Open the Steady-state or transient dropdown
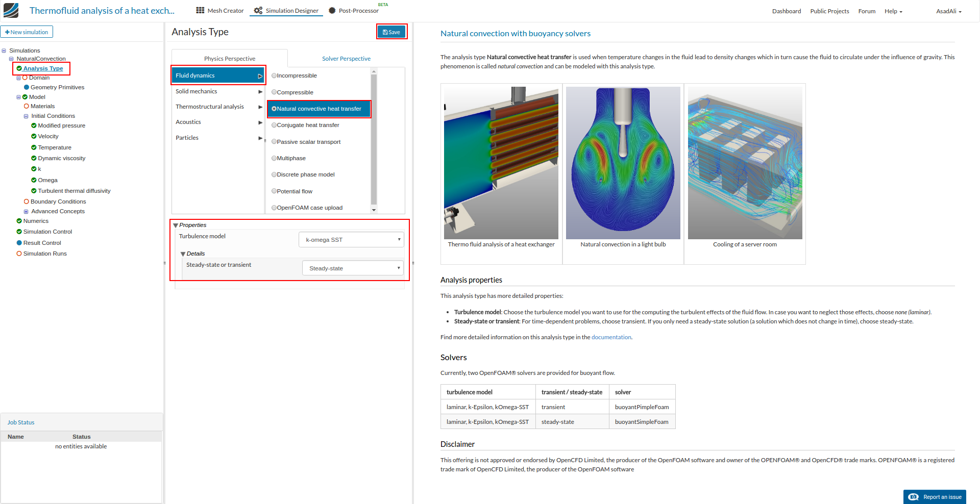Image resolution: width=980 pixels, height=504 pixels. pos(352,268)
